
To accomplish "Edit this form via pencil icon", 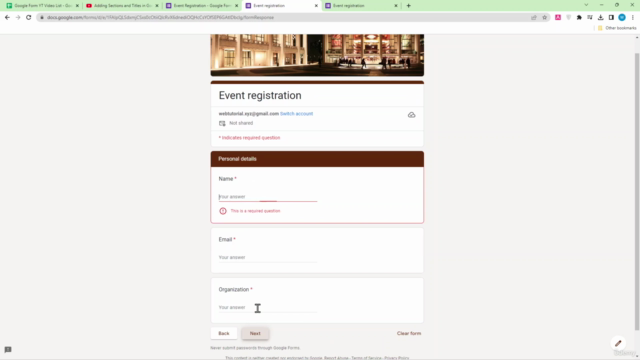I will (618, 343).
